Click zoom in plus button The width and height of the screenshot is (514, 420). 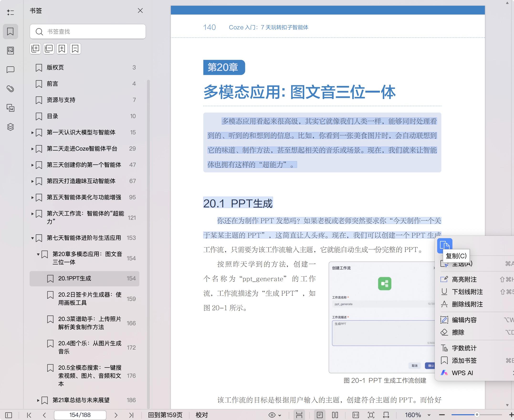(511, 415)
